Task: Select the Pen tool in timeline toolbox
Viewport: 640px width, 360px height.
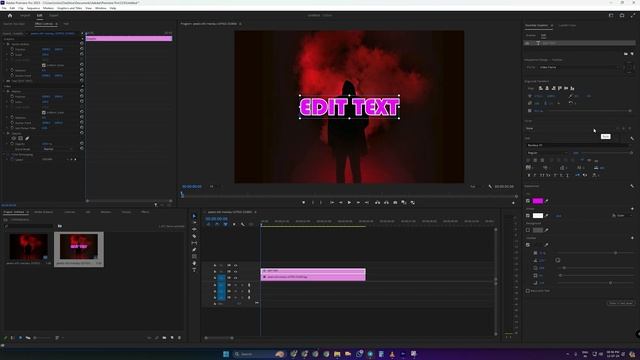Action: (194, 250)
